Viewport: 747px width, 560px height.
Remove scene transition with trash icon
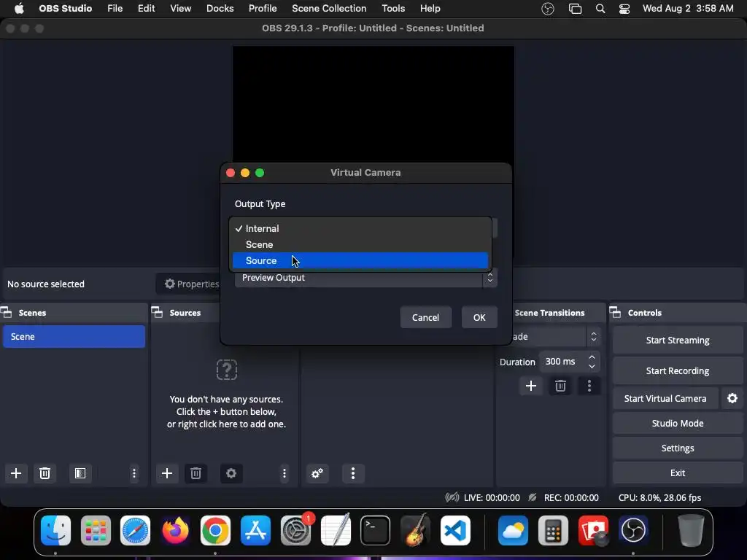click(560, 386)
